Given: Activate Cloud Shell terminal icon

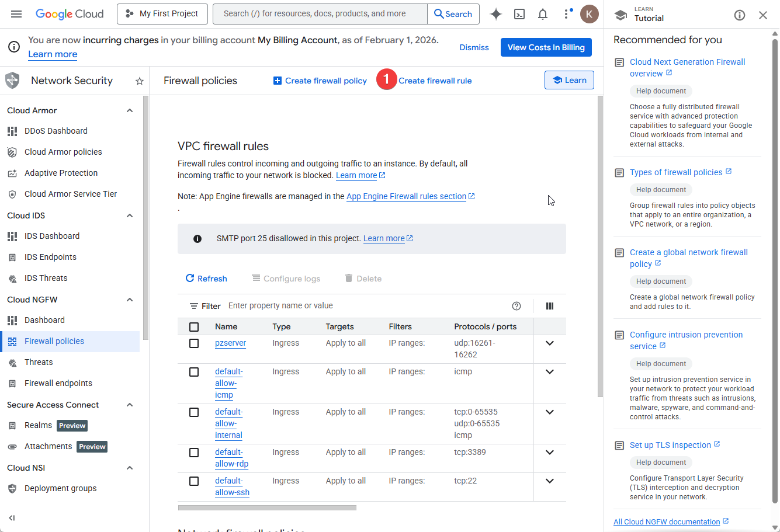Looking at the screenshot, I should (x=519, y=14).
